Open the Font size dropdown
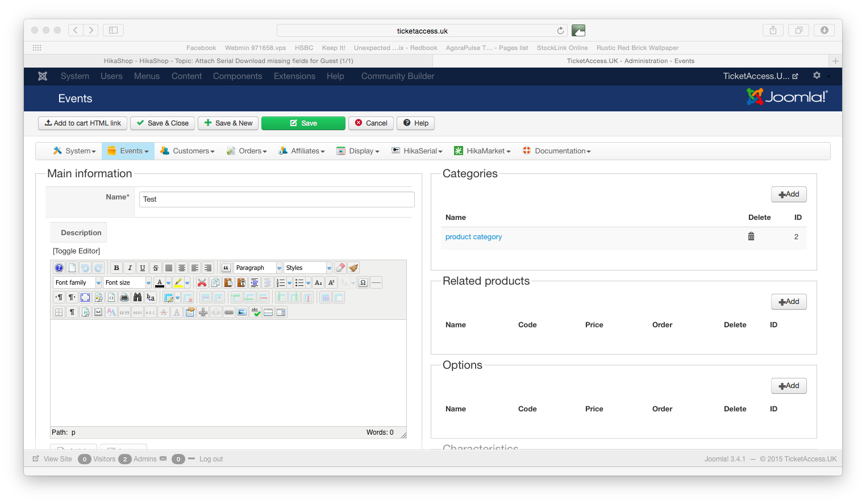This screenshot has height=504, width=866. 127,282
